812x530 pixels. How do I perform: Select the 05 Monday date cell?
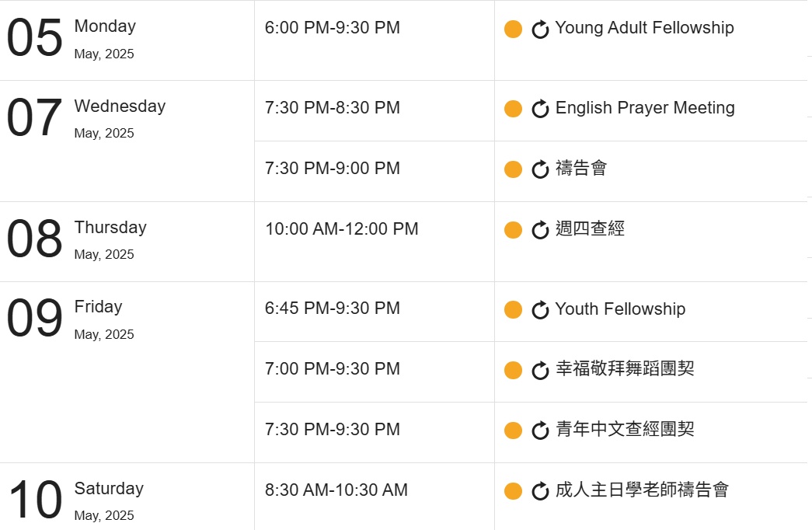click(x=127, y=40)
